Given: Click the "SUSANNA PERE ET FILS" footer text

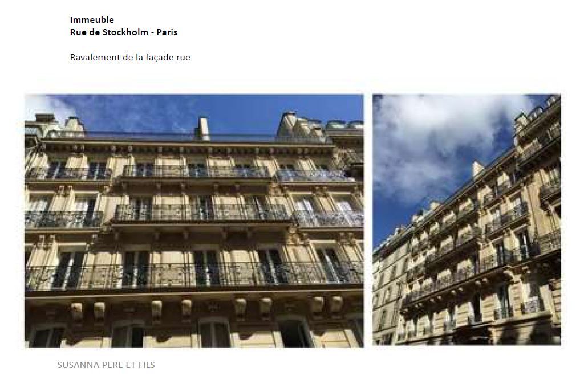Looking at the screenshot, I should (x=106, y=365).
